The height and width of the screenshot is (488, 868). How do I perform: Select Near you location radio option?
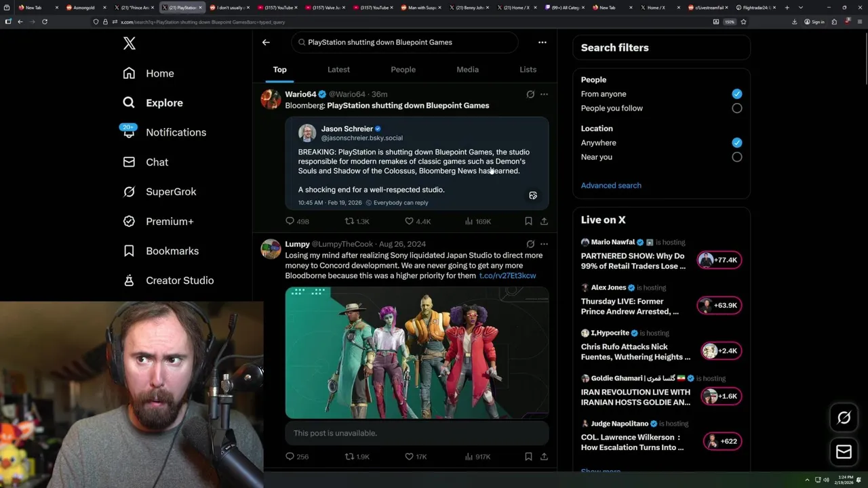point(736,157)
